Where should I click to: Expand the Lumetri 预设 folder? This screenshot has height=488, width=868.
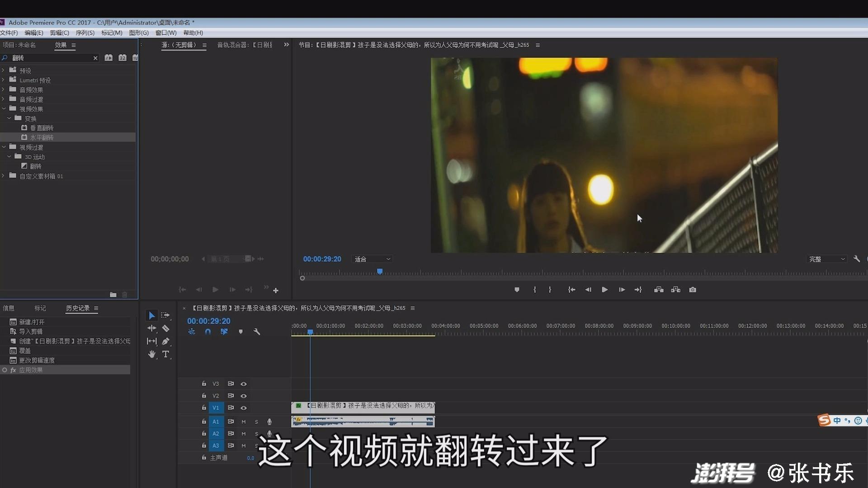(x=4, y=80)
